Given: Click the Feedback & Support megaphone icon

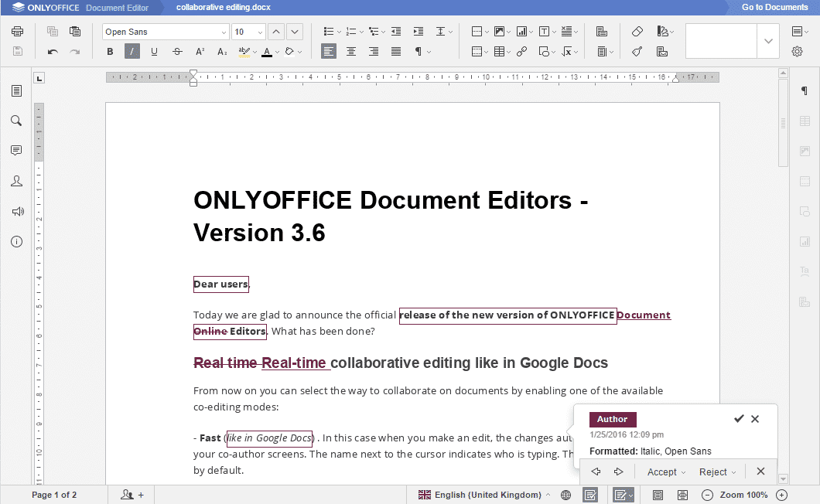Looking at the screenshot, I should pyautogui.click(x=15, y=211).
